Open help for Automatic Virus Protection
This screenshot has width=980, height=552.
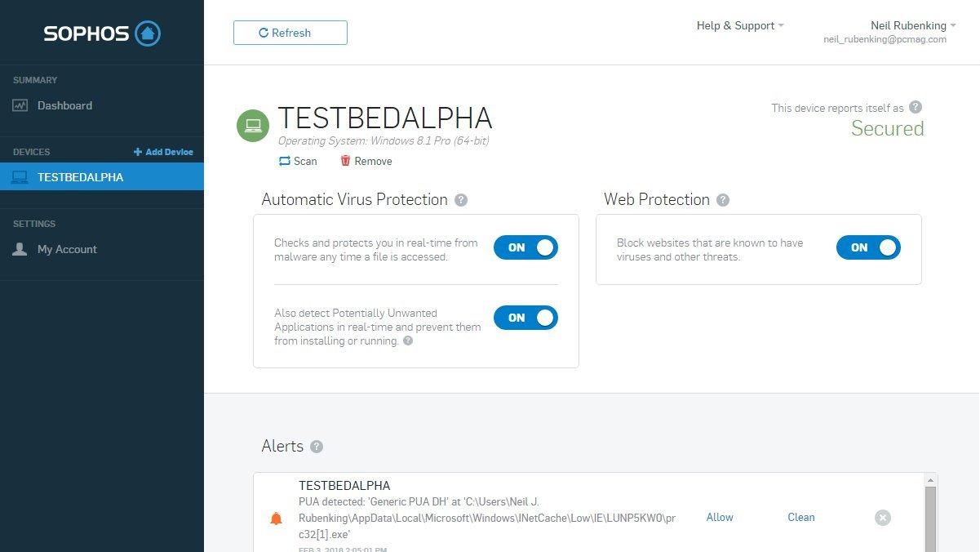click(x=461, y=200)
